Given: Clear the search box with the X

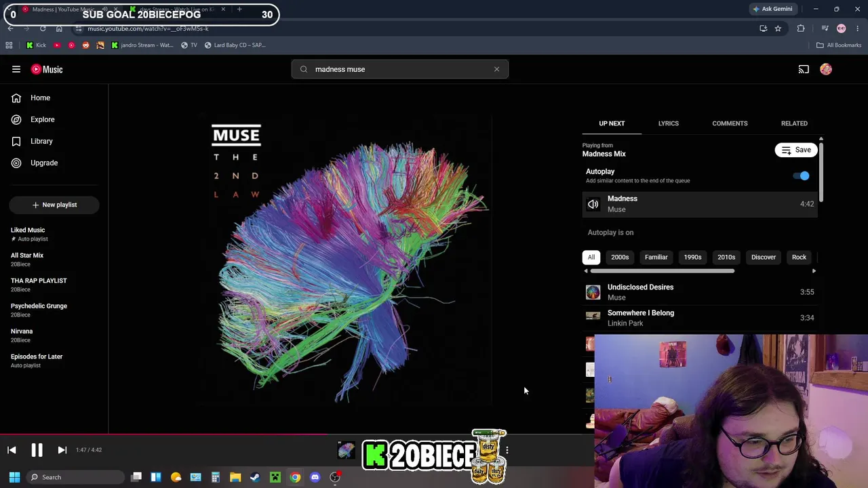Looking at the screenshot, I should pyautogui.click(x=496, y=69).
